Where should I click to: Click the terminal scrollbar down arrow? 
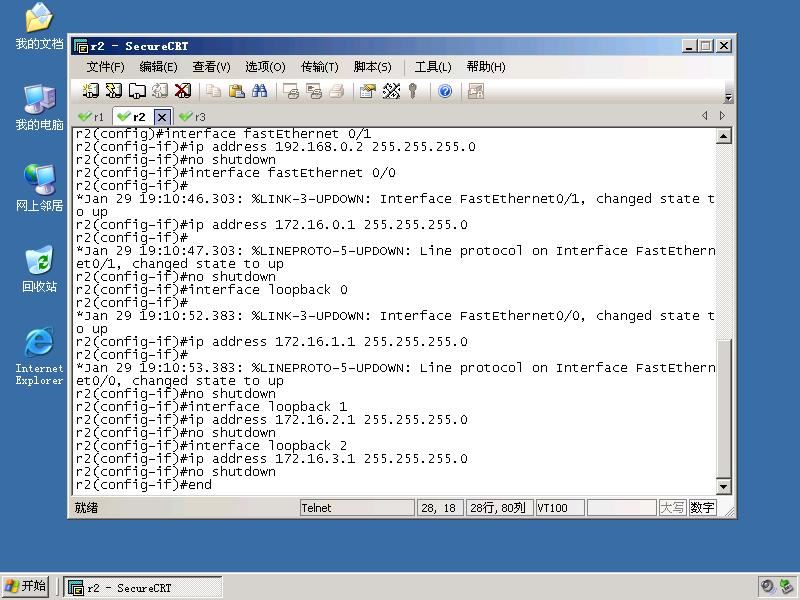[723, 486]
